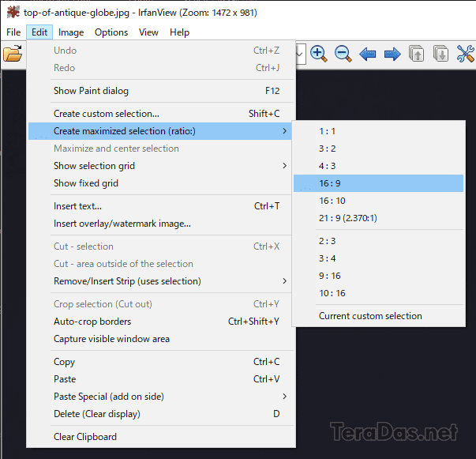Close the Edit menu from the menu bar

39,32
